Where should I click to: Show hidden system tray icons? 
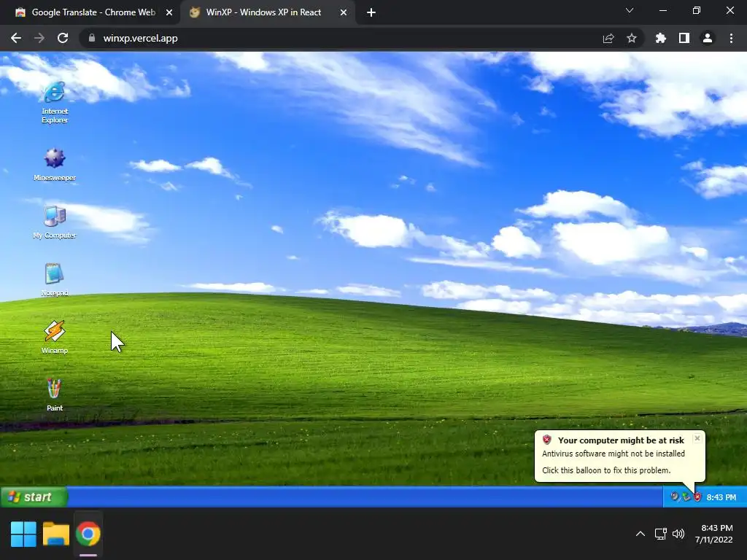(640, 534)
